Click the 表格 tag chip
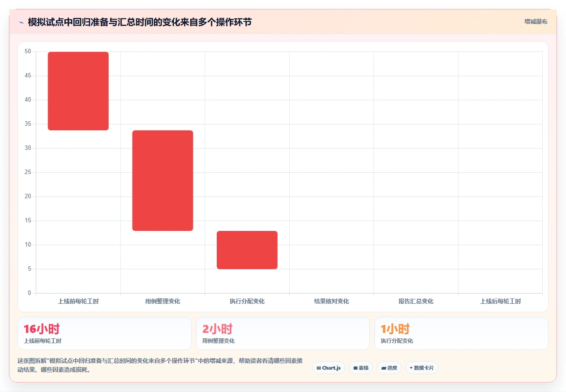 361,368
